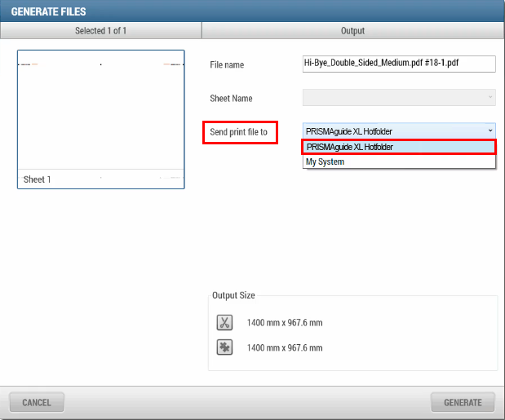Click the File name input field
This screenshot has height=420, width=505.
pyautogui.click(x=399, y=64)
